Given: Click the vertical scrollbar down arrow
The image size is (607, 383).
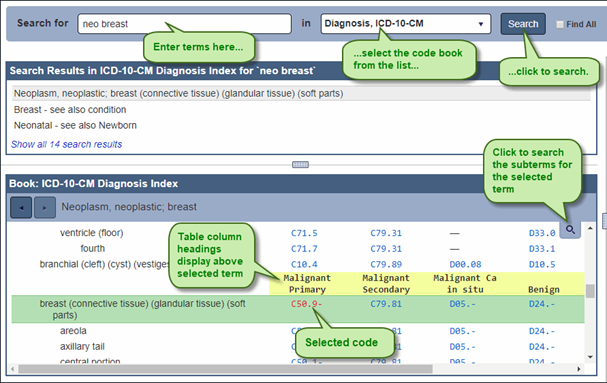Looking at the screenshot, I should pos(590,357).
